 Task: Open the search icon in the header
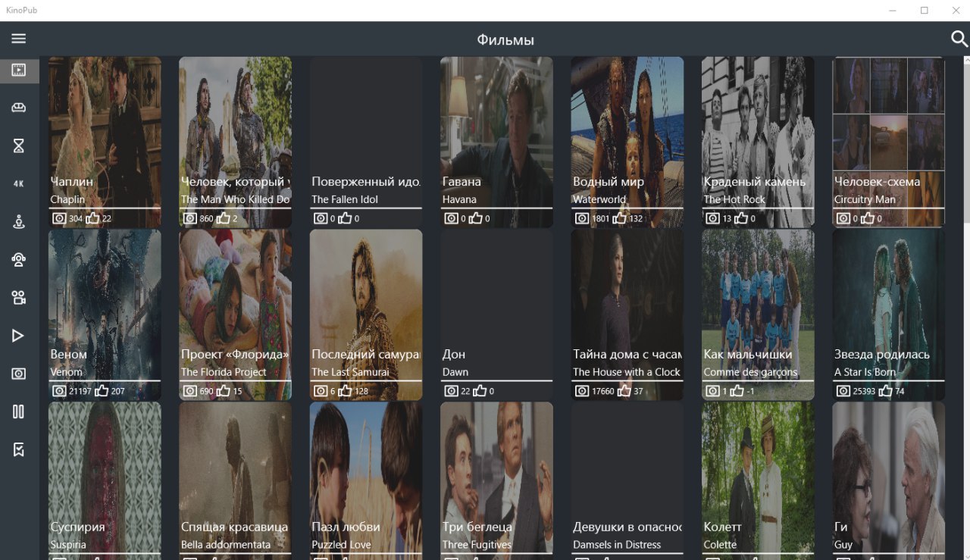coord(959,39)
